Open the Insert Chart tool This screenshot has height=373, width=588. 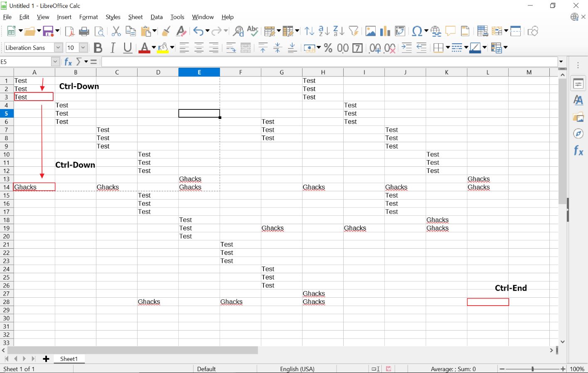(x=384, y=31)
